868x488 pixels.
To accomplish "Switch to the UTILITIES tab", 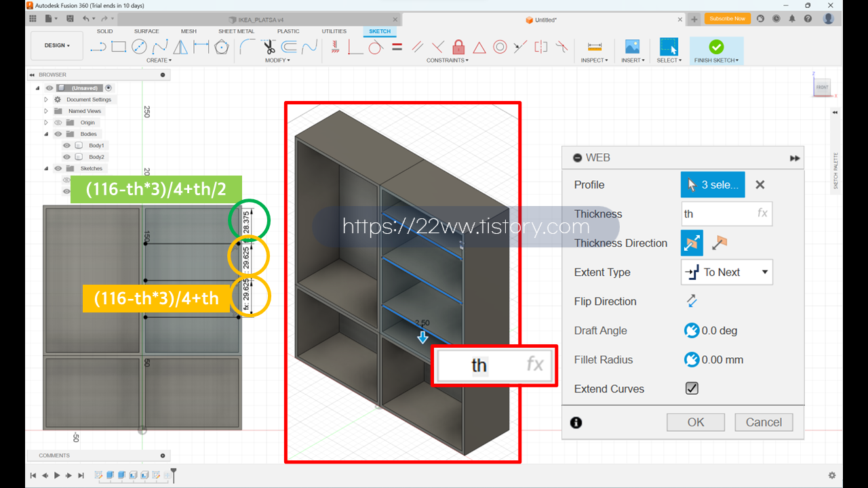I will [334, 31].
